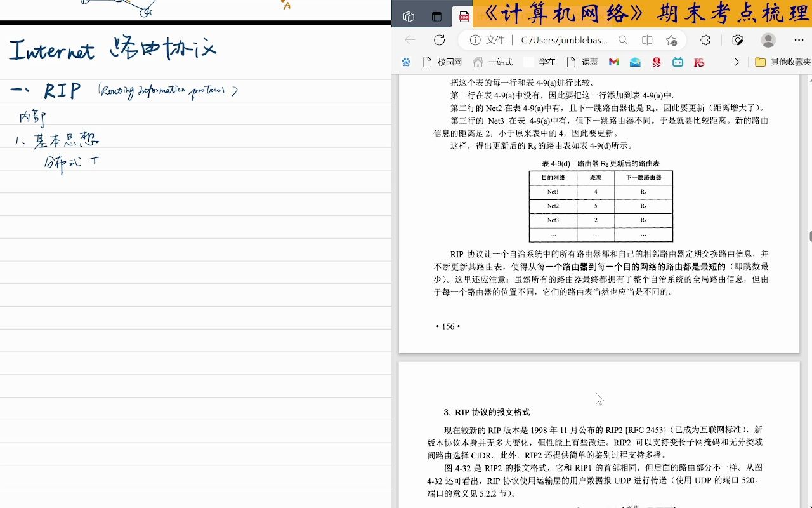Reload the page with the refresh icon

tap(439, 40)
